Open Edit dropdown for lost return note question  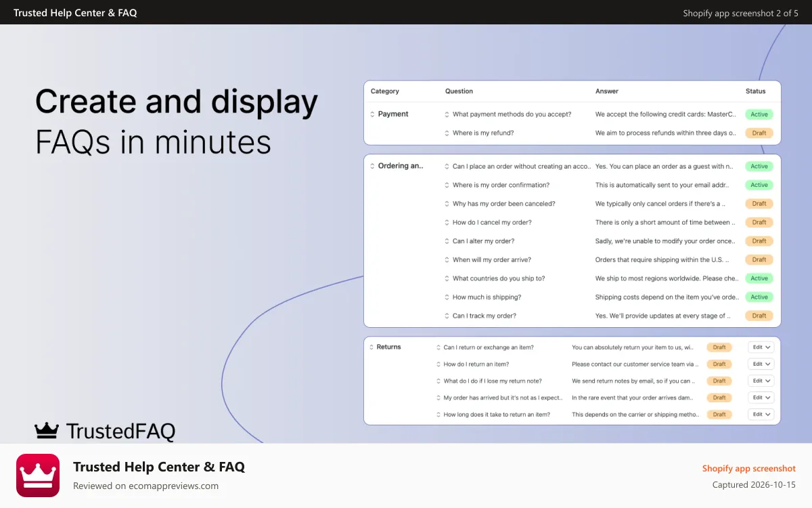pos(761,381)
